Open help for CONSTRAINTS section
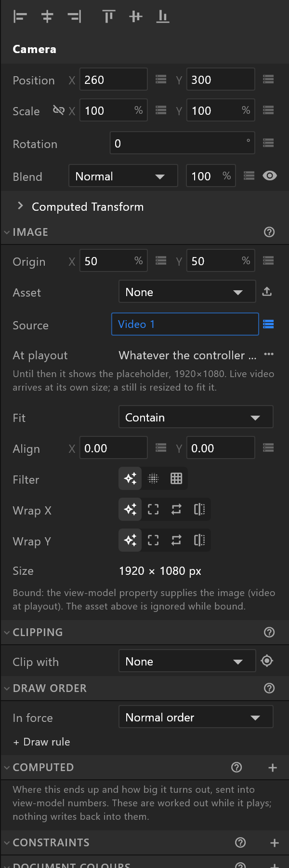Screen dimensions: 289x868 click(x=240, y=842)
